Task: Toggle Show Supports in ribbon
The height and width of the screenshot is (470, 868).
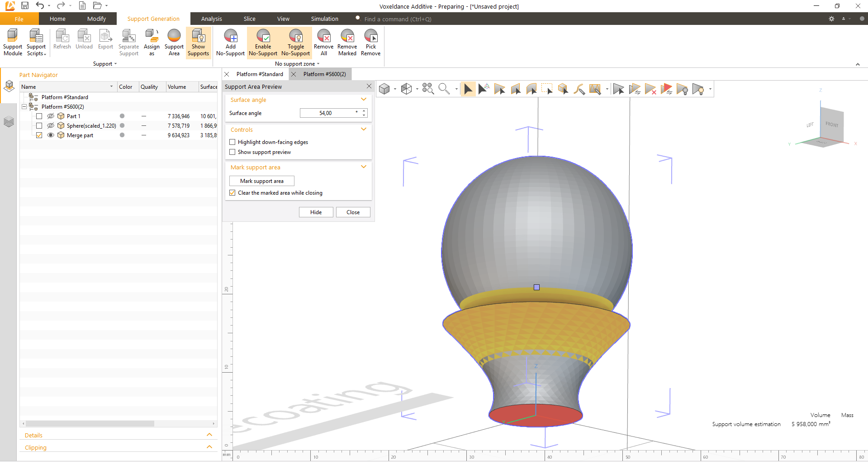Action: point(198,42)
